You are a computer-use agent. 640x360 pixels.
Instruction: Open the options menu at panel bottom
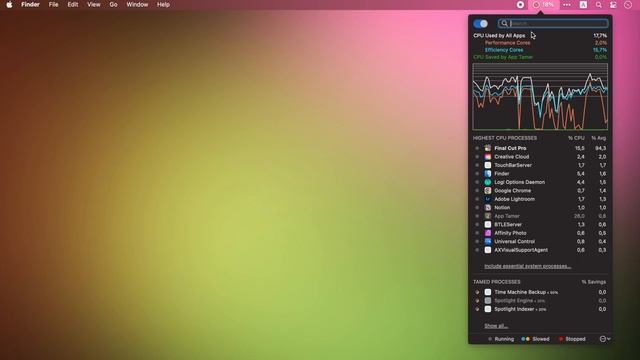605,339
